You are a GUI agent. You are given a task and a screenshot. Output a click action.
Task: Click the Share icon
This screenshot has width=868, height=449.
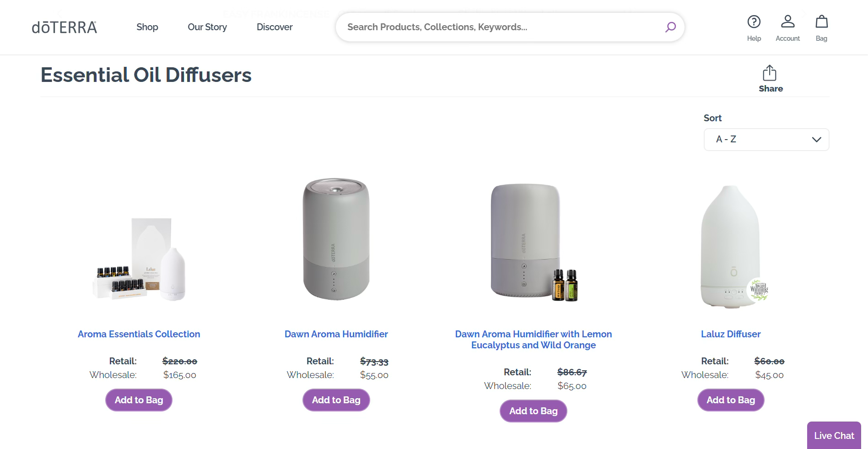(x=770, y=73)
